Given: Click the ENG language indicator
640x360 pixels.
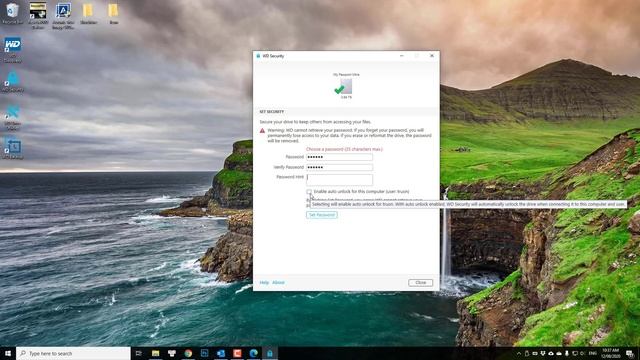Looking at the screenshot, I should [593, 353].
